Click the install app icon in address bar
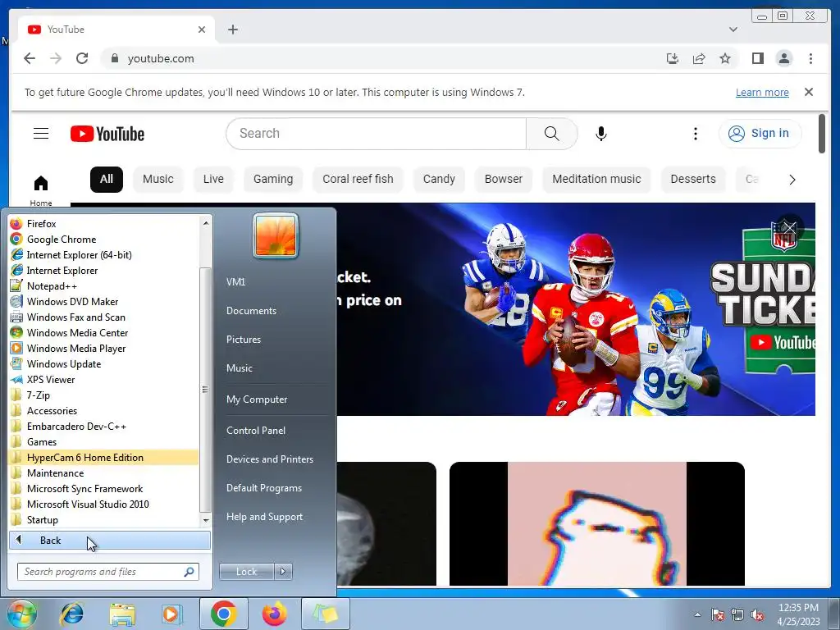The width and height of the screenshot is (840, 630). 673,58
